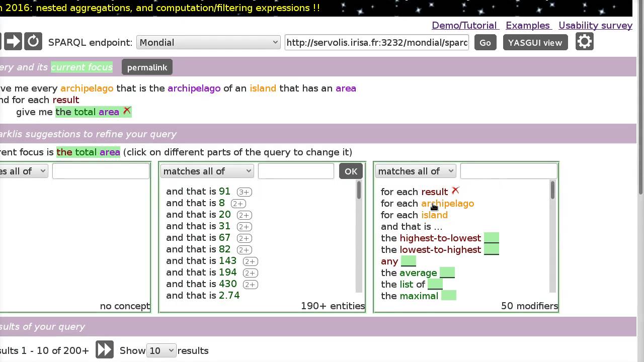Select 'and that is 82'
The height and width of the screenshot is (362, 644).
(x=198, y=249)
